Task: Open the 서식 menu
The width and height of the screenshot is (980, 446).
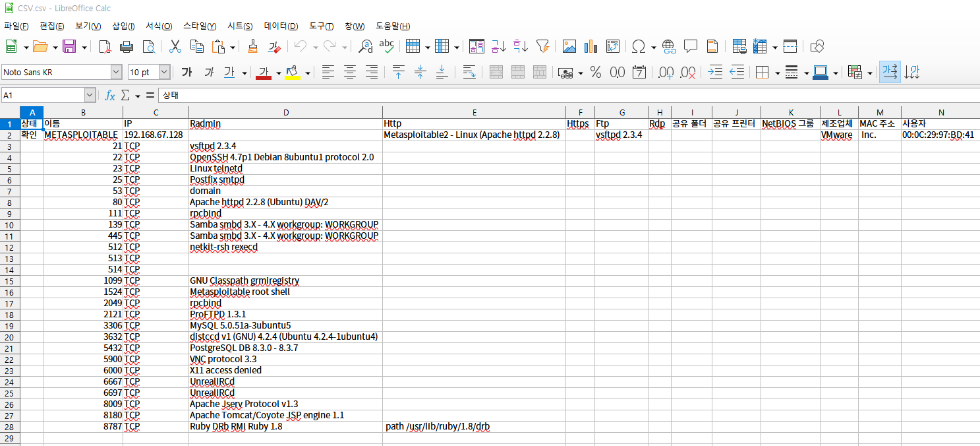Action: [x=159, y=26]
